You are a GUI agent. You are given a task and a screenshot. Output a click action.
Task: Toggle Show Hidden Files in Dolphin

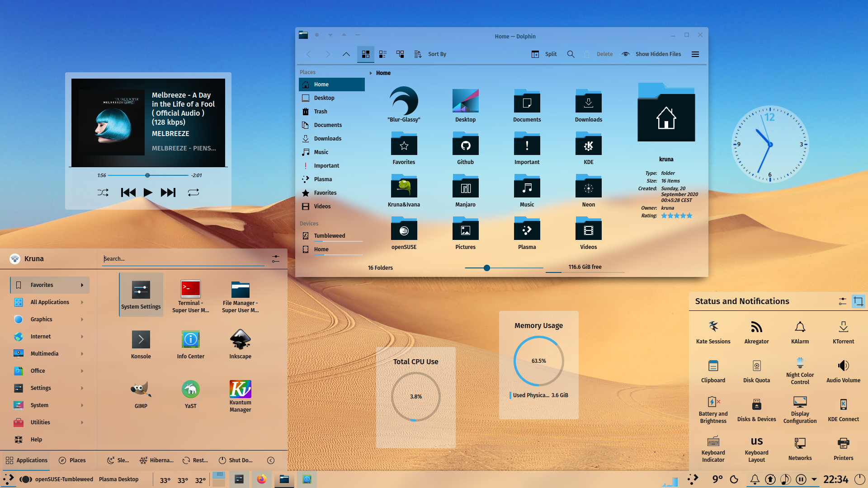coord(651,54)
